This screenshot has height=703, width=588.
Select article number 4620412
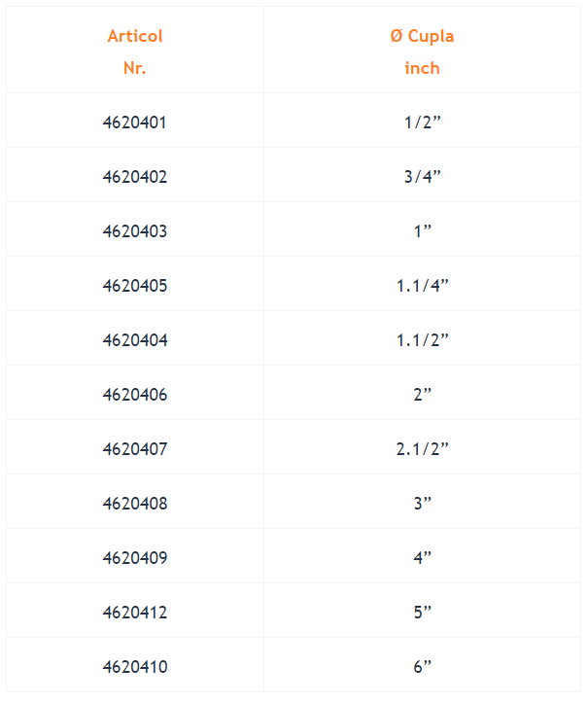pyautogui.click(x=135, y=613)
